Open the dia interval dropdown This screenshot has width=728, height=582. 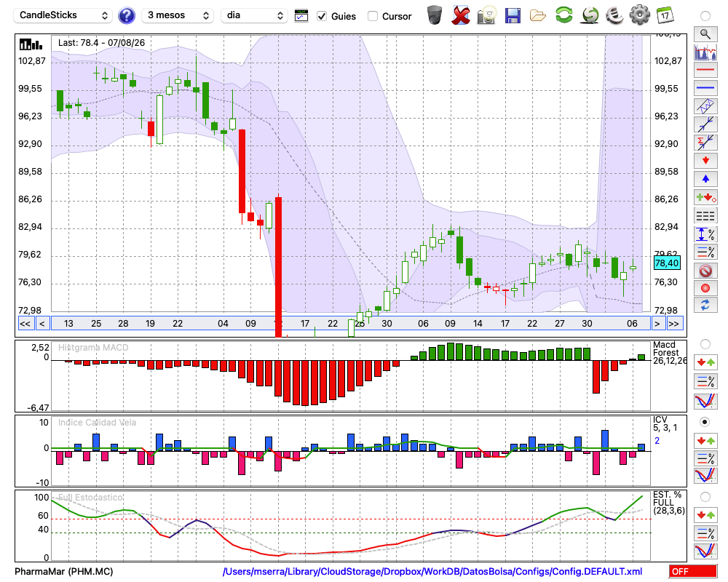click(253, 15)
